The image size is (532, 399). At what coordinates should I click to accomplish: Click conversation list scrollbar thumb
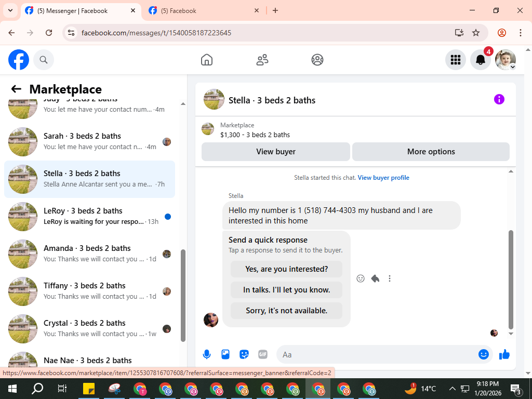(x=183, y=296)
